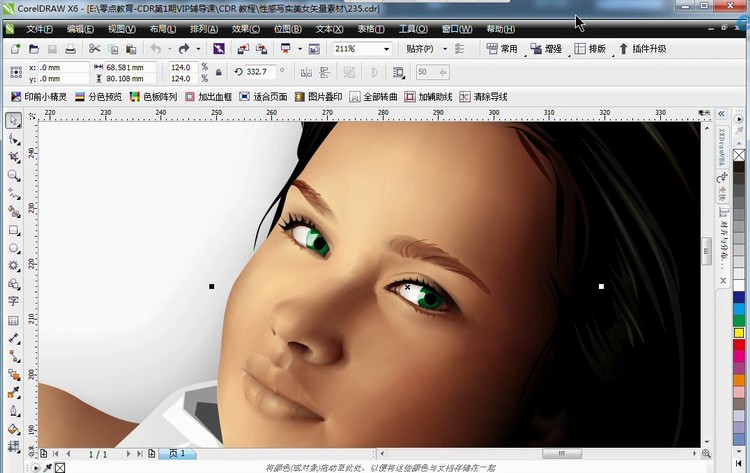Open the 位图(B) menu

(x=287, y=29)
